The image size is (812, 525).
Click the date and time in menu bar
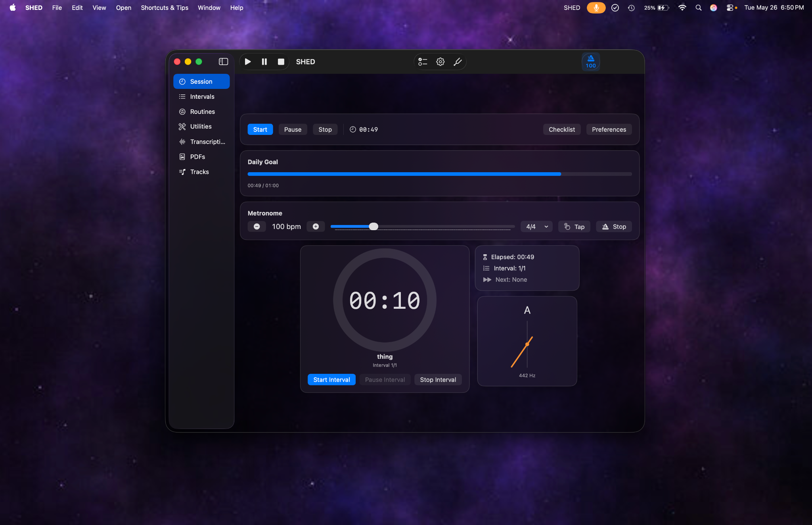pyautogui.click(x=774, y=8)
